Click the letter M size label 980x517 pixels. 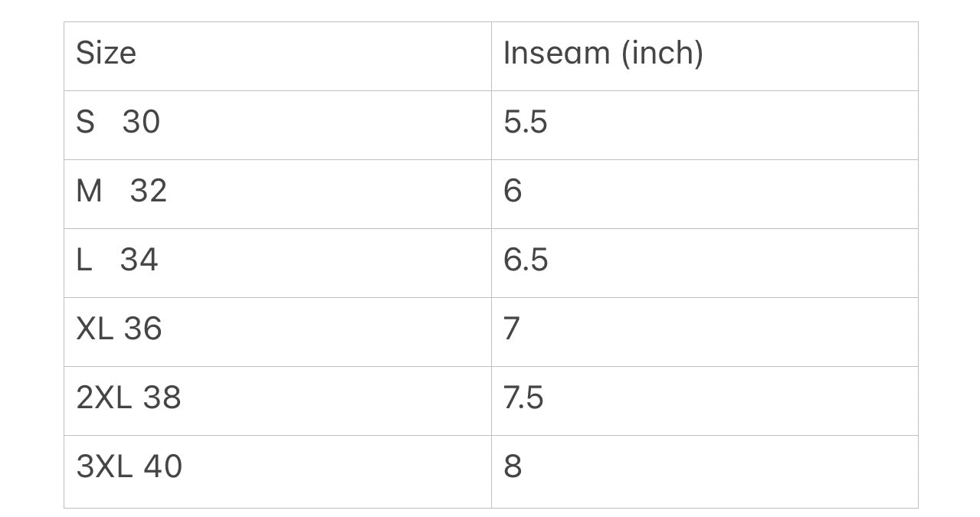click(x=89, y=191)
